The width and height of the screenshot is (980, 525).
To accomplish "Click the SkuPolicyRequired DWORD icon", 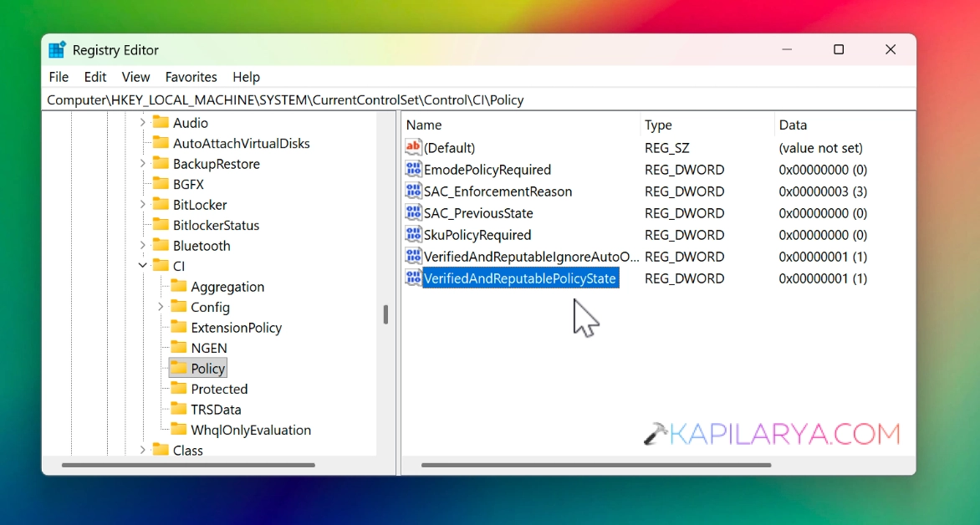I will [413, 235].
